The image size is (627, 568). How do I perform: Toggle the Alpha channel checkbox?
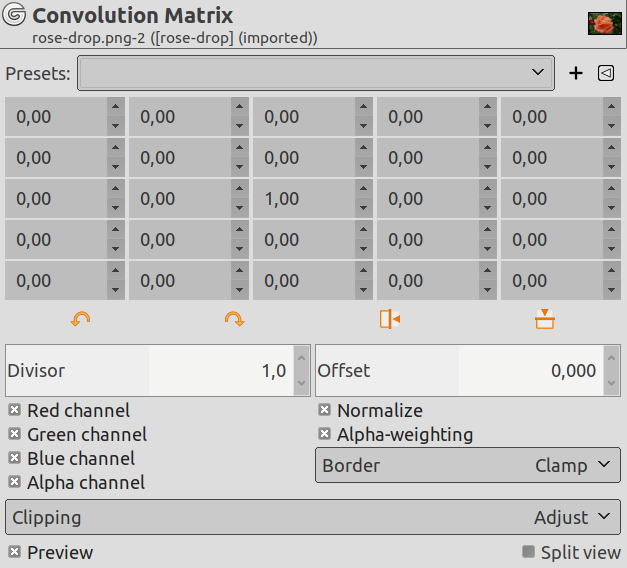pos(14,482)
